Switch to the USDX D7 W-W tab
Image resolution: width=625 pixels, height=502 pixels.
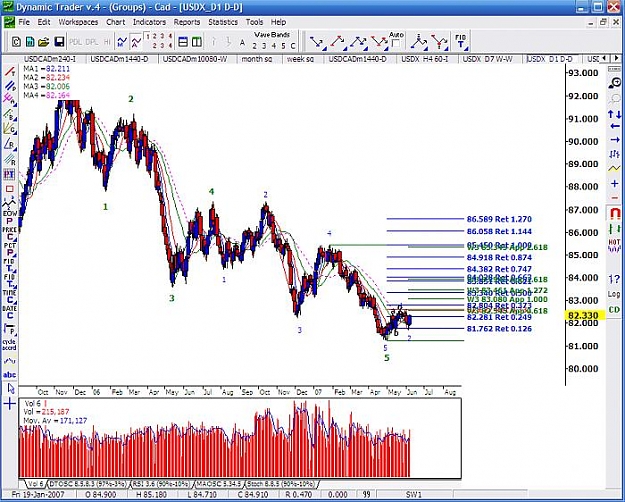tap(487, 59)
